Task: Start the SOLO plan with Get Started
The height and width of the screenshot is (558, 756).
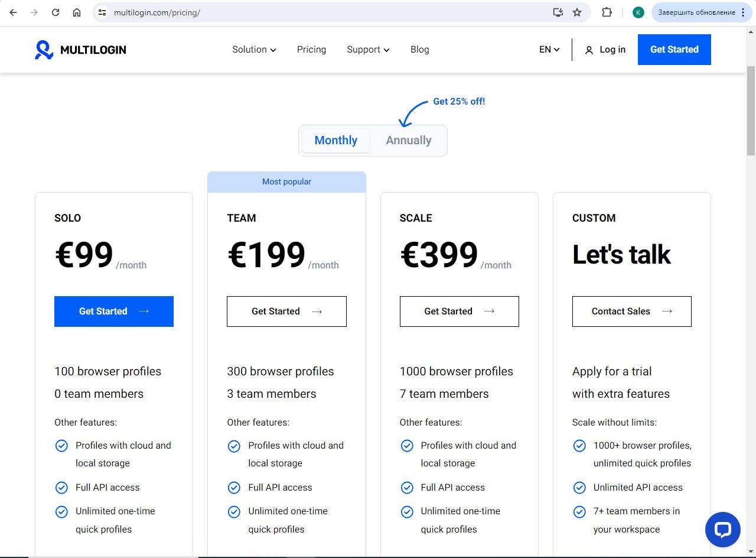Action: [x=114, y=312]
